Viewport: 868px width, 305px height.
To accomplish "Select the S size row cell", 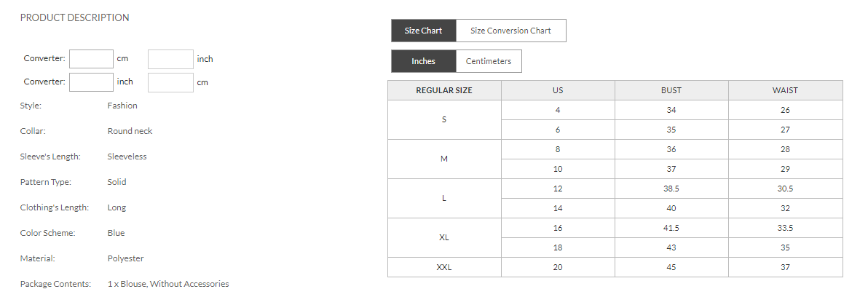I will [444, 119].
